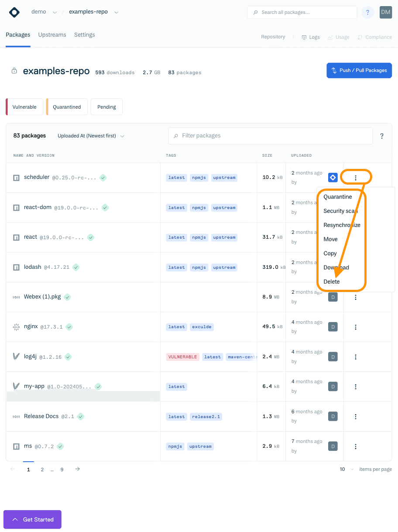Switch to the Upstreams tab

pyautogui.click(x=52, y=34)
